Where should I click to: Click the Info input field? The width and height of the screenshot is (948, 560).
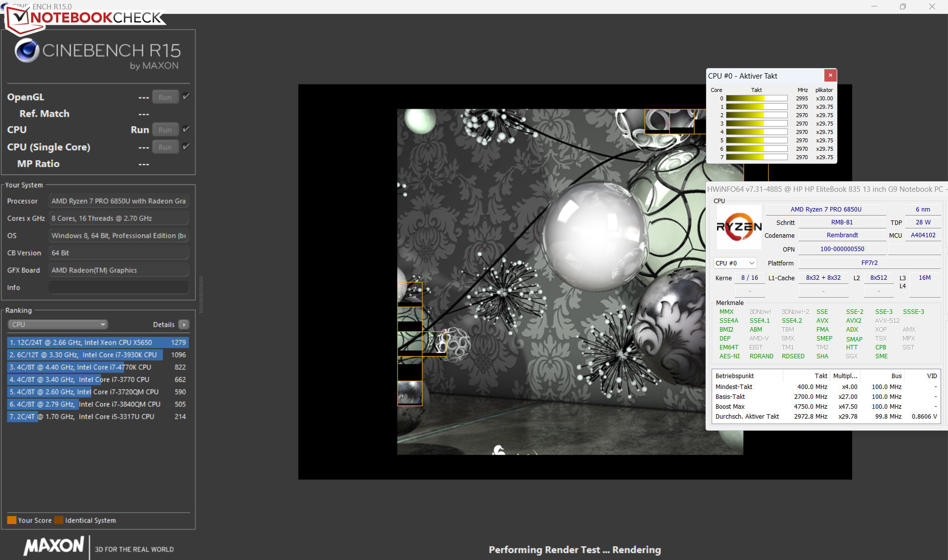[119, 287]
